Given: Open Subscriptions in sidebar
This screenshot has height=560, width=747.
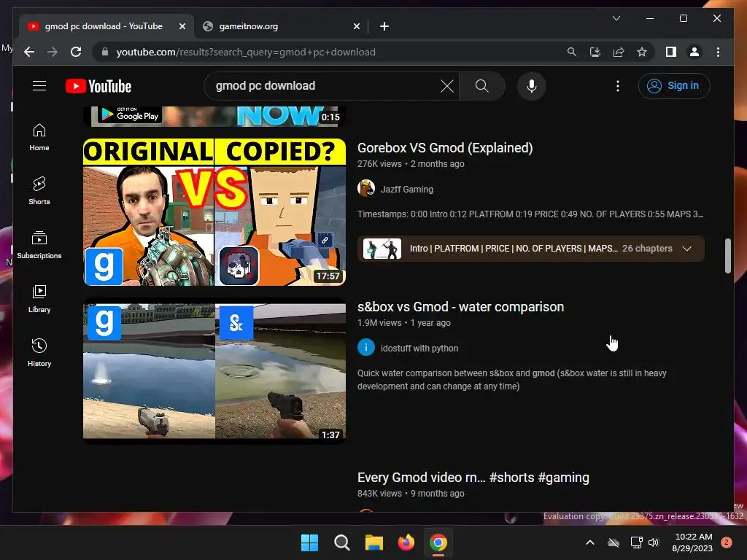Looking at the screenshot, I should tap(39, 245).
